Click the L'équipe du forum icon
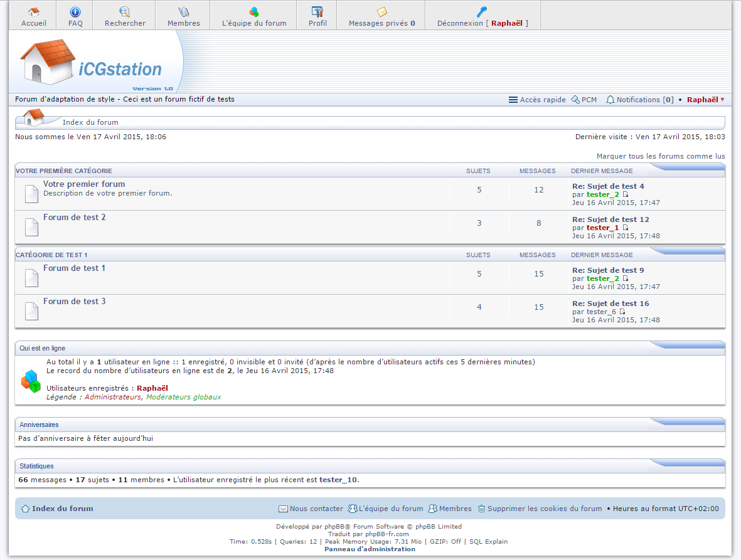741x560 pixels. pos(254,12)
